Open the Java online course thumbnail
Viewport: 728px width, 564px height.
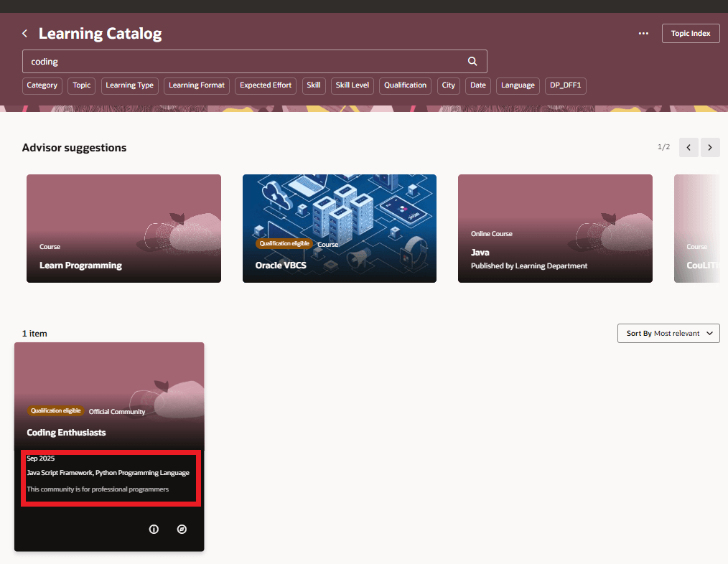[x=555, y=228]
